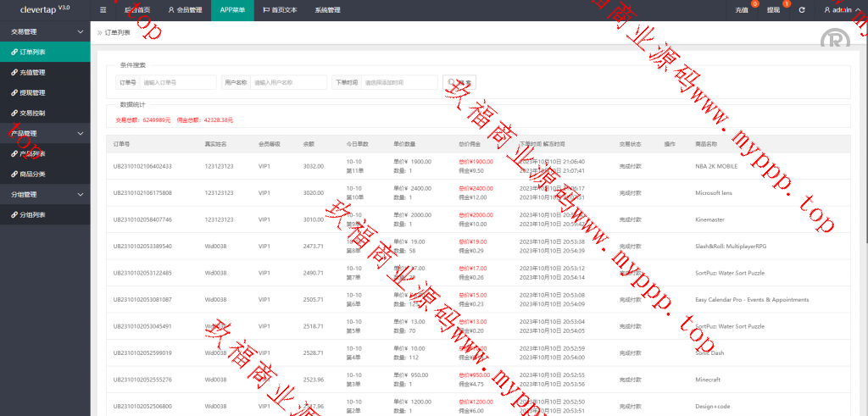The image size is (868, 416).
Task: Click the search button with magnifier
Action: click(x=459, y=82)
